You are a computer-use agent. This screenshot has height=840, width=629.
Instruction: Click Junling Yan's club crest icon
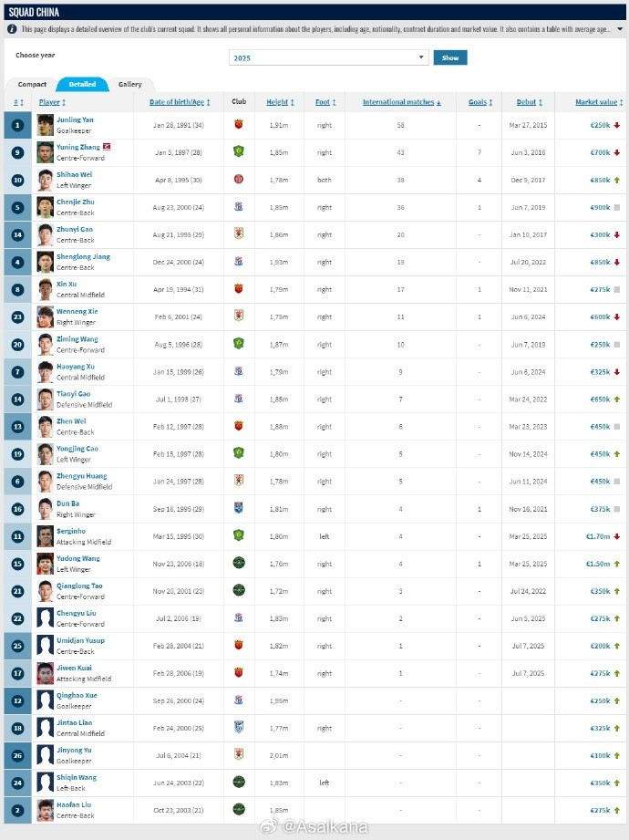[239, 124]
